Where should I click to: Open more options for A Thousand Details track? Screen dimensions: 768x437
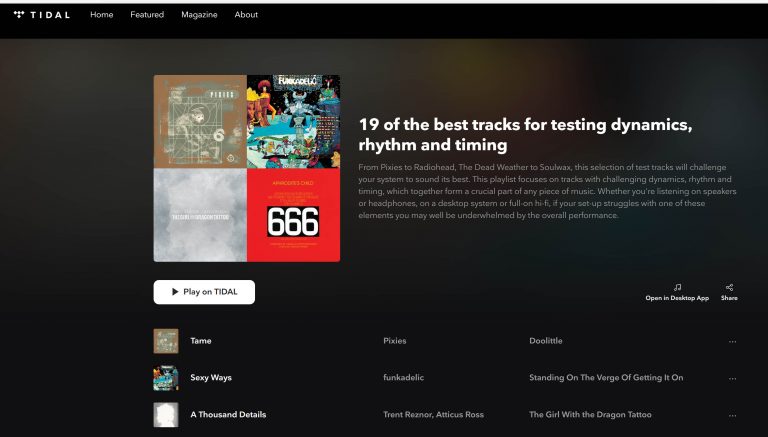pos(732,415)
